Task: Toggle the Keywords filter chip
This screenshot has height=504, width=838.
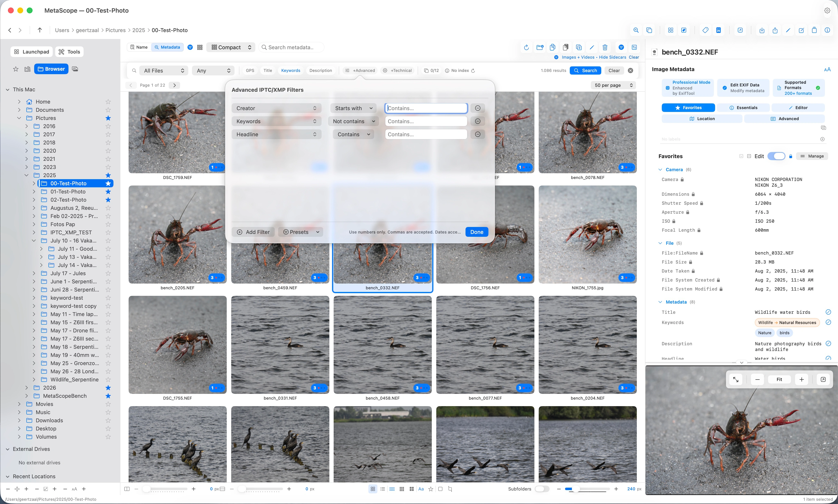Action: 291,71
